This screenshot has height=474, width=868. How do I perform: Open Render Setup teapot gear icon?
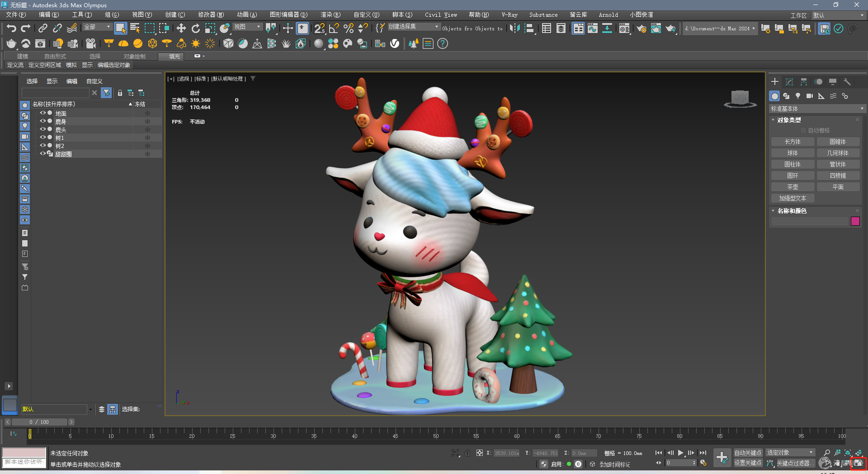642,28
